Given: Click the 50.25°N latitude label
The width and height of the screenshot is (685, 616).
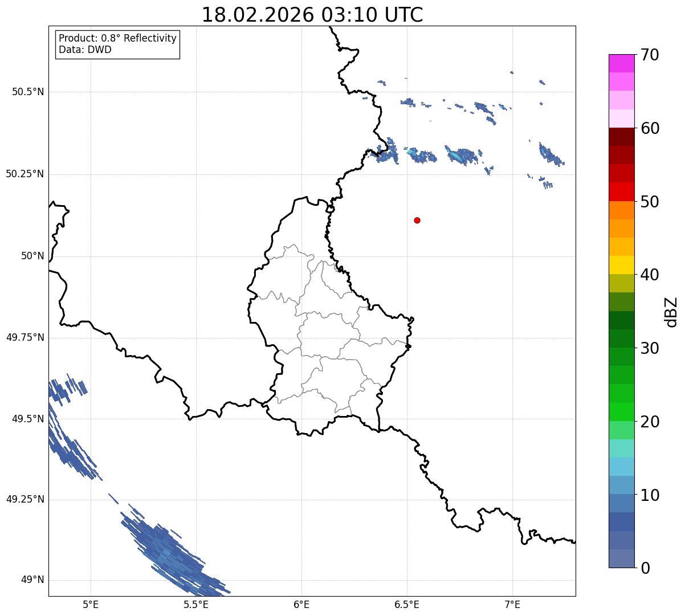Looking at the screenshot, I should pos(25,174).
